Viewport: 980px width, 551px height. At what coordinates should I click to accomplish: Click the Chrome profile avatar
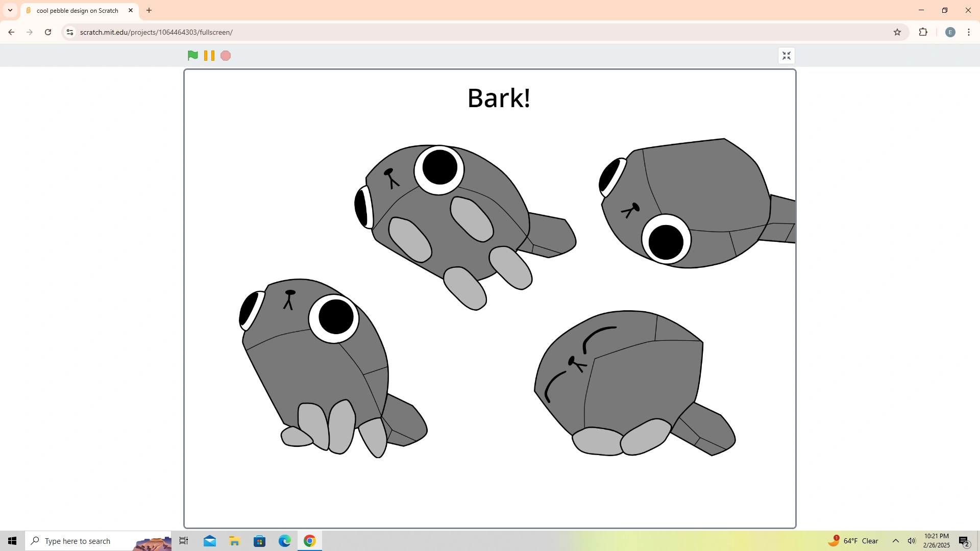click(x=950, y=32)
